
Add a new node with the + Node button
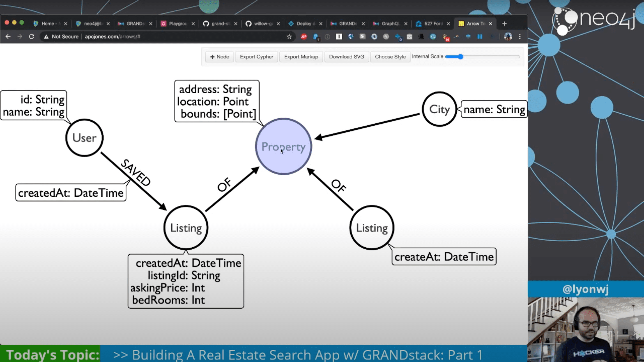[x=220, y=57]
